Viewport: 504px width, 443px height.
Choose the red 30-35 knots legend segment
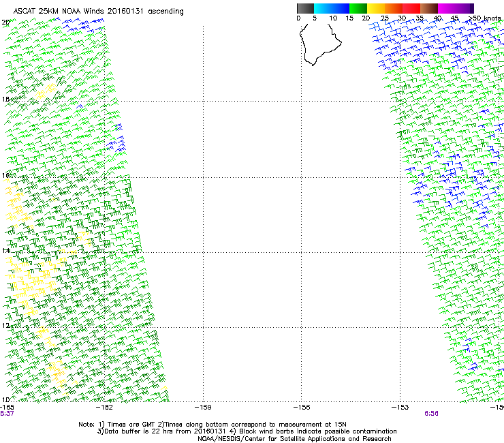(411, 8)
